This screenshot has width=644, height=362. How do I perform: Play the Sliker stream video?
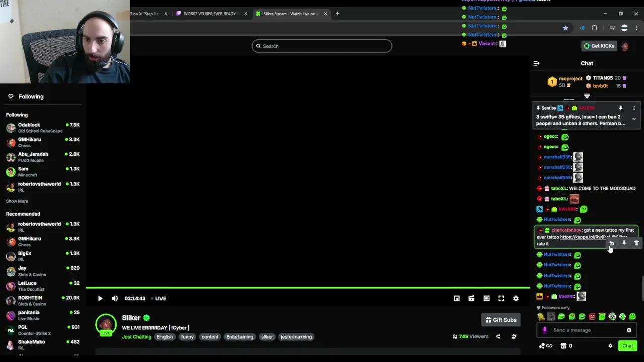[100, 298]
